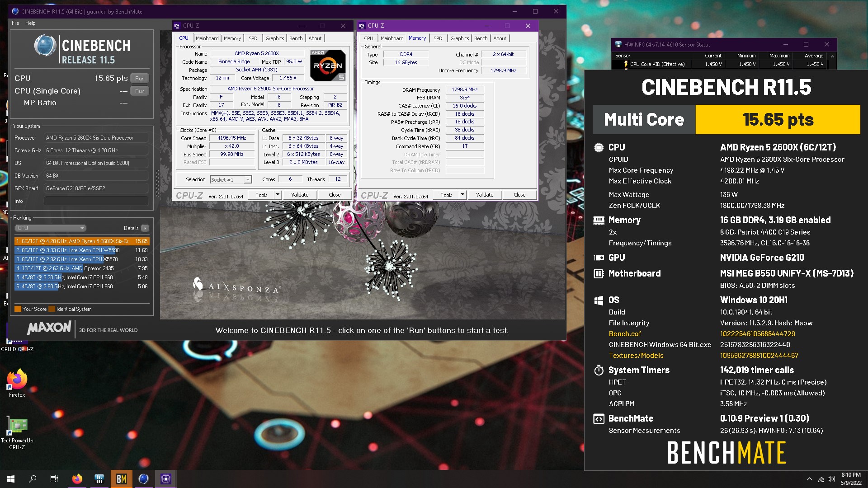
Task: Run the CPU benchmark
Action: click(140, 78)
